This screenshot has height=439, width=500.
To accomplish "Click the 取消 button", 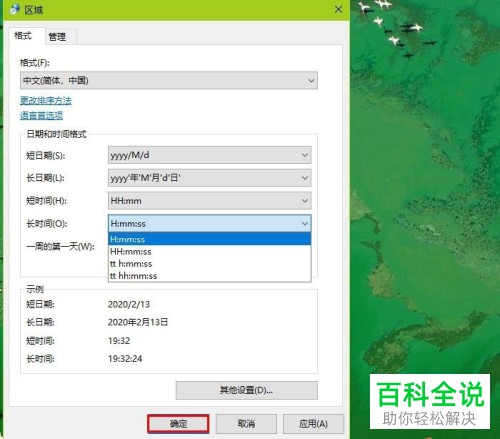I will pyautogui.click(x=246, y=424).
